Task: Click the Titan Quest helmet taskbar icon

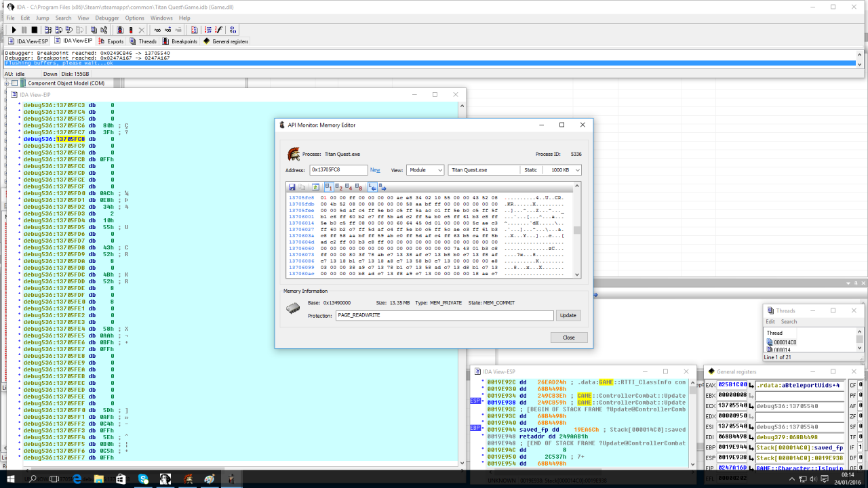Action: [187, 479]
